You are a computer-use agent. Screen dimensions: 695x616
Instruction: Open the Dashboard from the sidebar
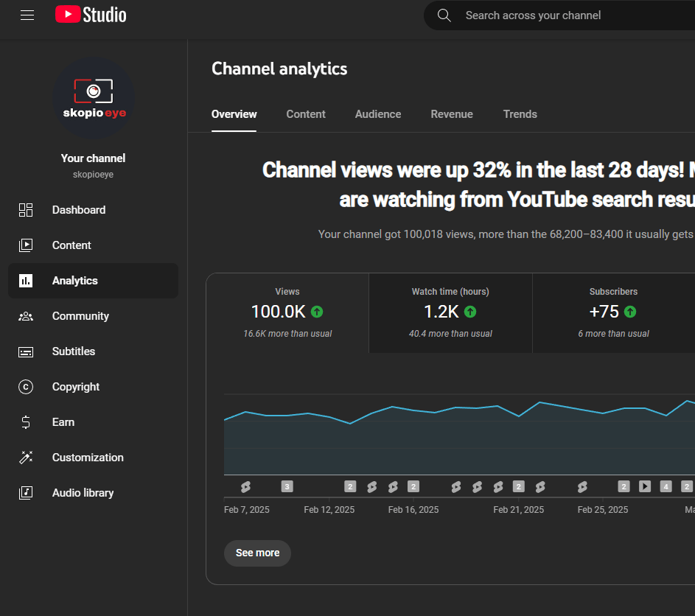[x=78, y=210]
